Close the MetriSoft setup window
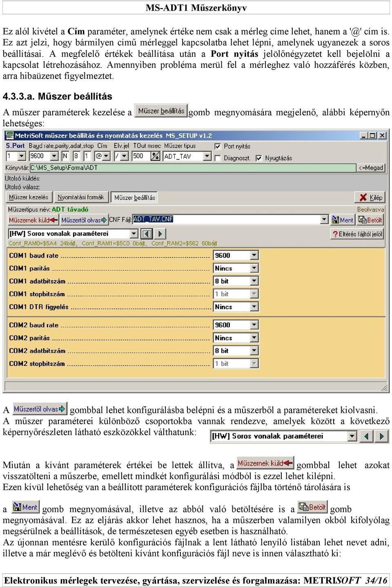 tap(382, 135)
